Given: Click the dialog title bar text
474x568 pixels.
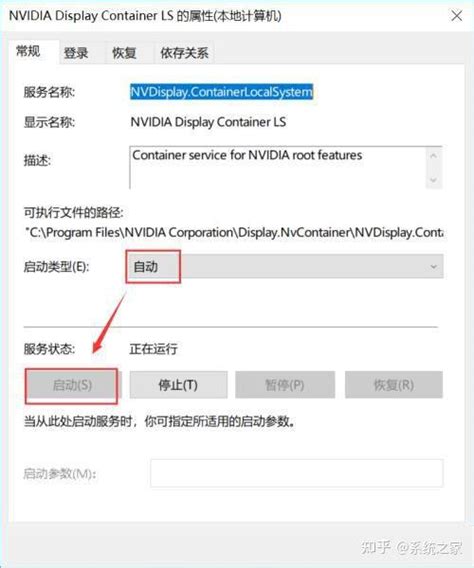Looking at the screenshot, I should pos(145,16).
